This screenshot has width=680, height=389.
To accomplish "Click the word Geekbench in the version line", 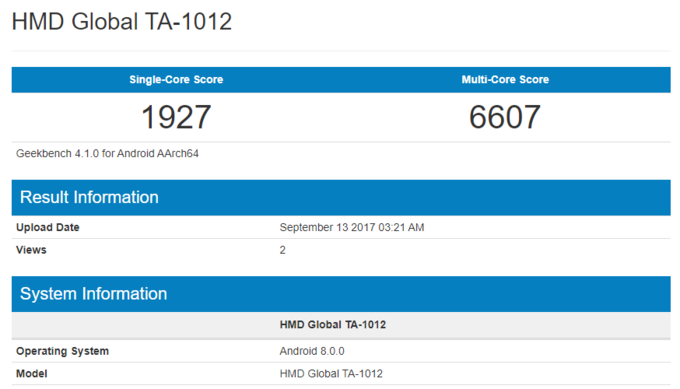I will click(44, 154).
